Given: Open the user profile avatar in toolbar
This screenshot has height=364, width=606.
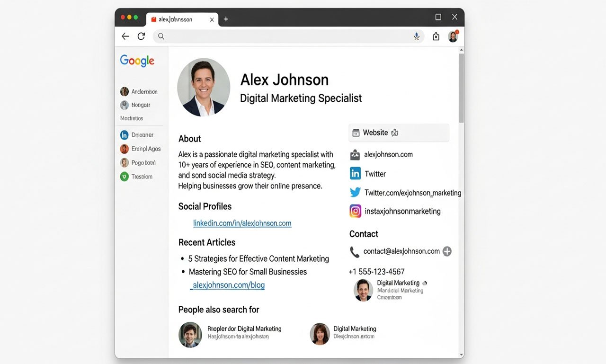Looking at the screenshot, I should pyautogui.click(x=453, y=36).
